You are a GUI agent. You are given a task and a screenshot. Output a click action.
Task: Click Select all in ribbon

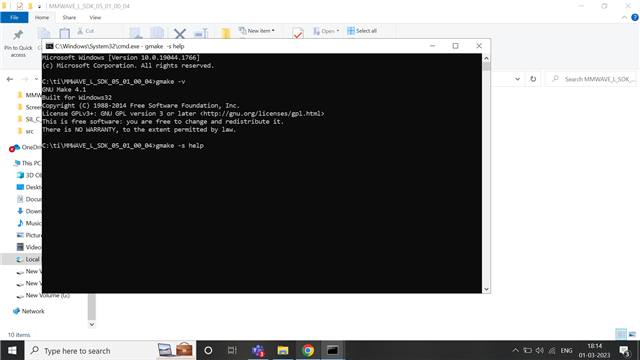click(x=362, y=31)
